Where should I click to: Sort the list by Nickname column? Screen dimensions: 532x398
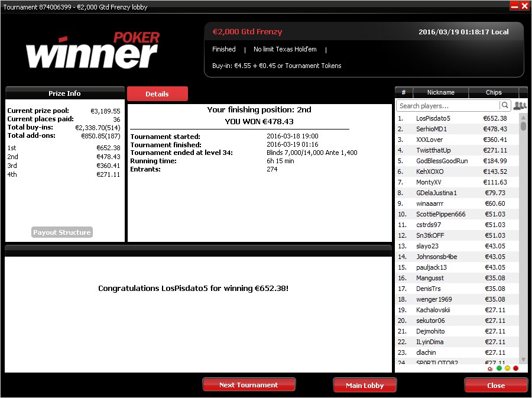tap(441, 92)
